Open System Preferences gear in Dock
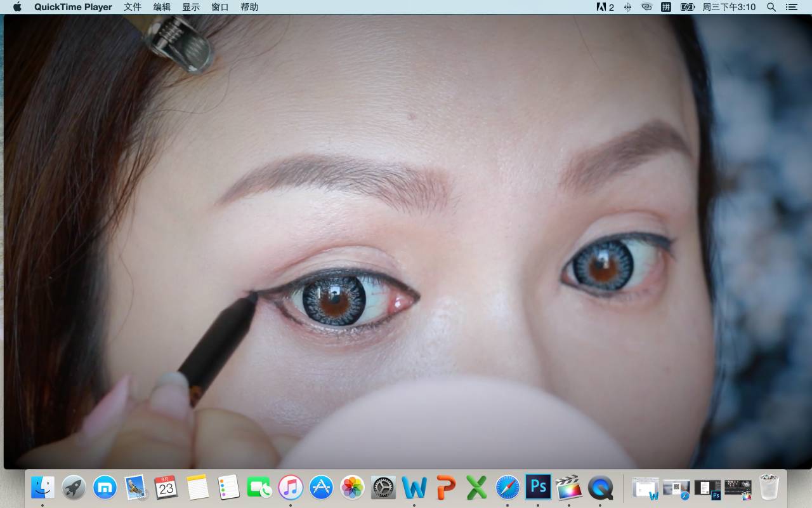 383,488
